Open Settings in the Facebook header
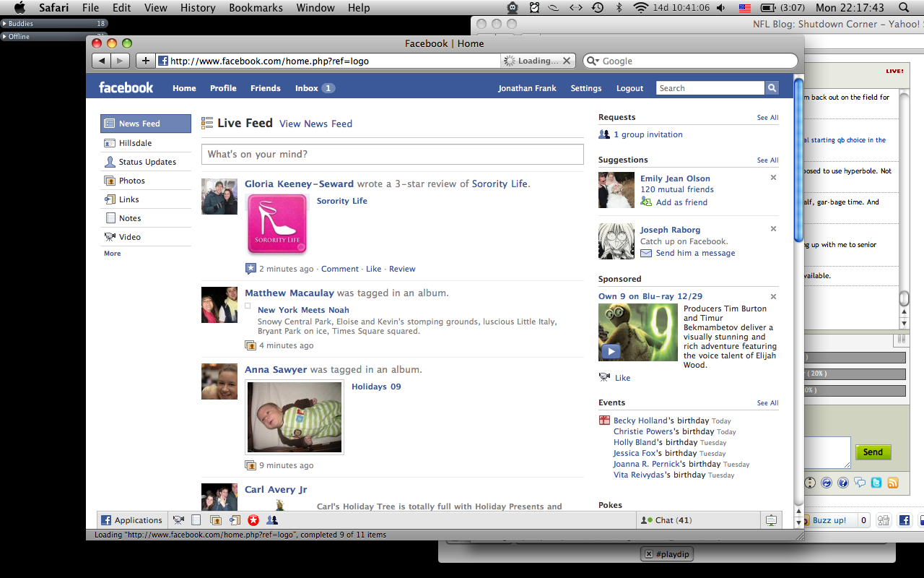The height and width of the screenshot is (578, 924). coord(585,88)
